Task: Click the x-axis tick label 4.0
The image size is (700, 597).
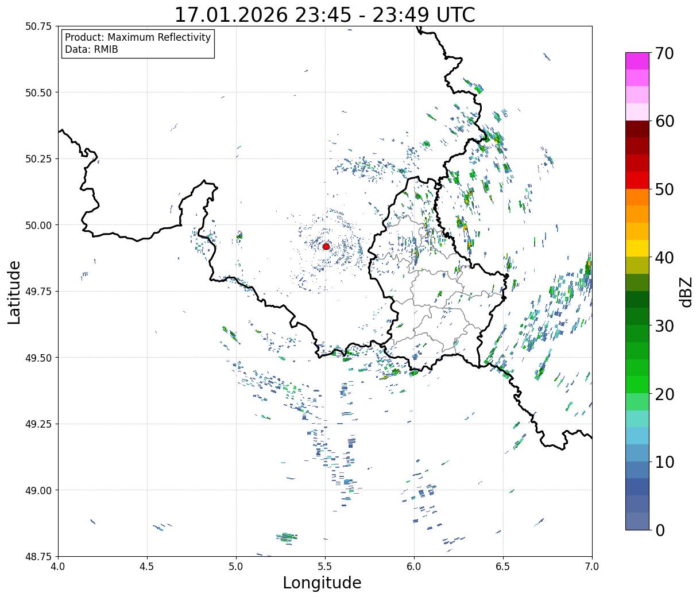Action: (58, 566)
